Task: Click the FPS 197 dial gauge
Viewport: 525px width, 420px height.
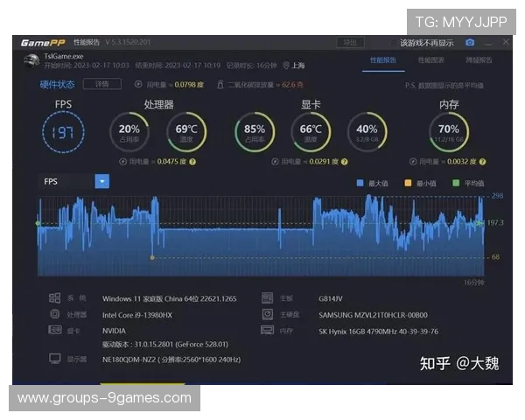Action: [63, 132]
